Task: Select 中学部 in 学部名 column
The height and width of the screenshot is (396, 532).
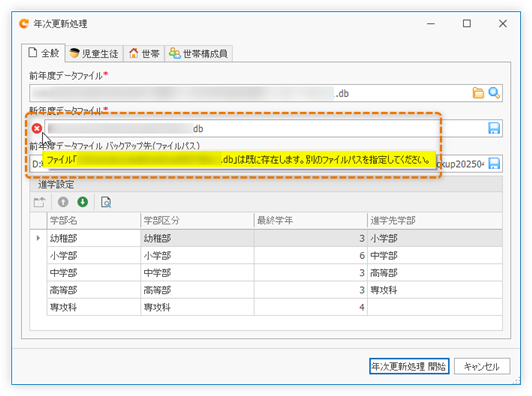Action: point(93,273)
